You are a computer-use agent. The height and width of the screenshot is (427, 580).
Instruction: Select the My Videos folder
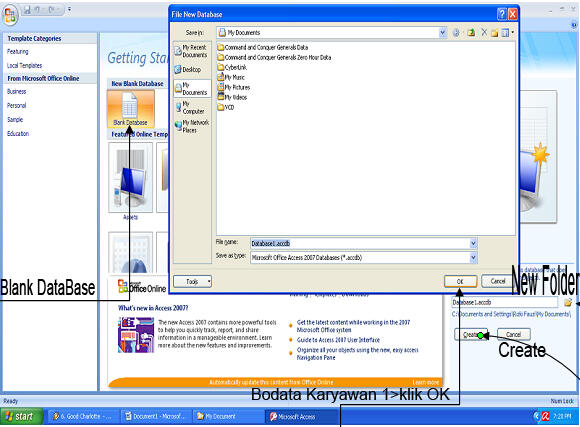click(x=232, y=97)
